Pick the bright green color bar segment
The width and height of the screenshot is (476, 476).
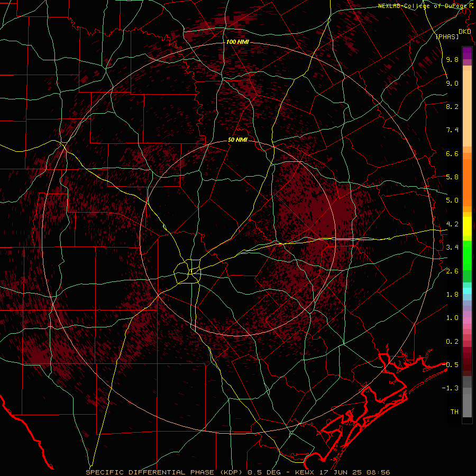467,255
